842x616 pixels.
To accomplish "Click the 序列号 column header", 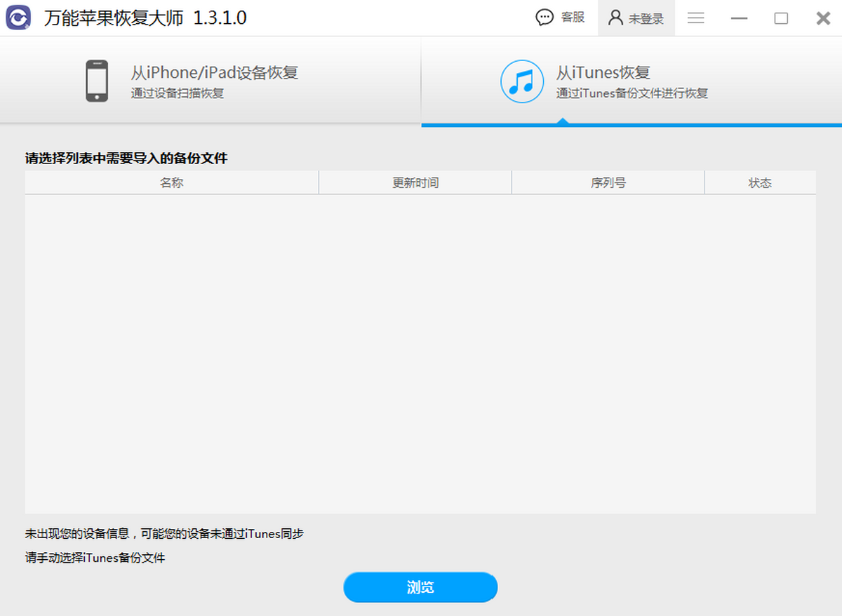I will pyautogui.click(x=608, y=183).
